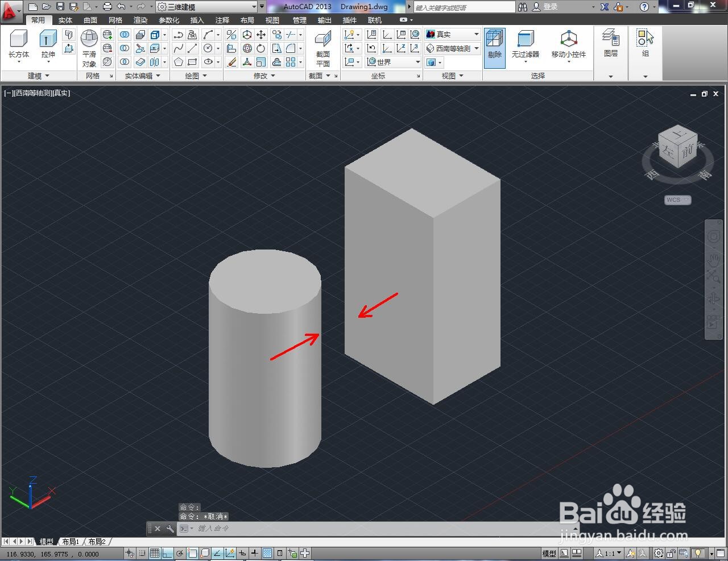Open the 西南等轴测 view dropdown
Viewport: 728px width, 561px height.
(x=452, y=48)
